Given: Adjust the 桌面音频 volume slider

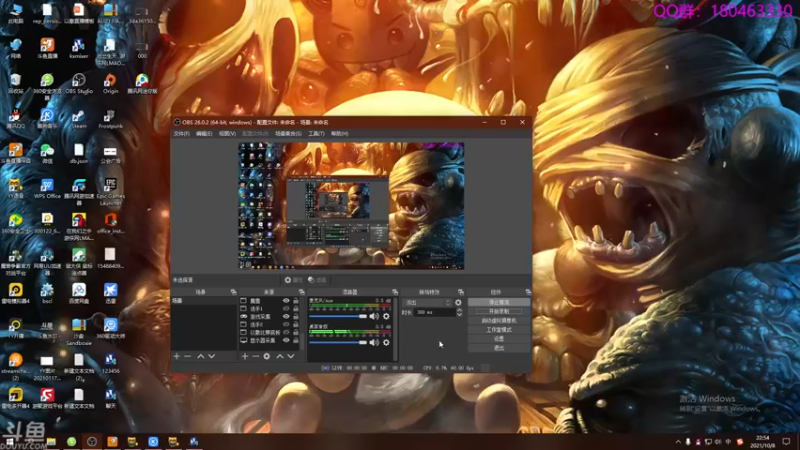Looking at the screenshot, I should pos(338,342).
